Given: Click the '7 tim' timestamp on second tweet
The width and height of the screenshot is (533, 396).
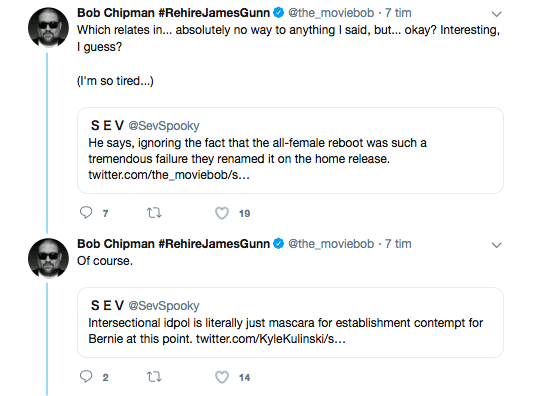Looking at the screenshot, I should [398, 244].
